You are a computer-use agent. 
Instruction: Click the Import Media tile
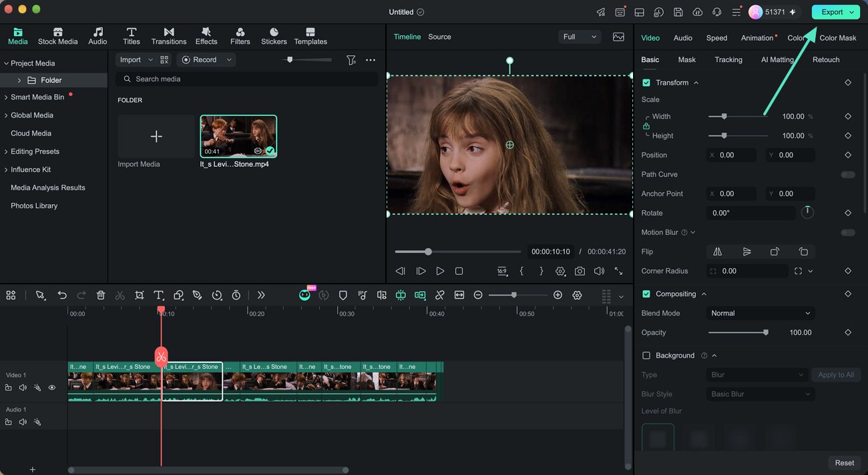coord(156,136)
